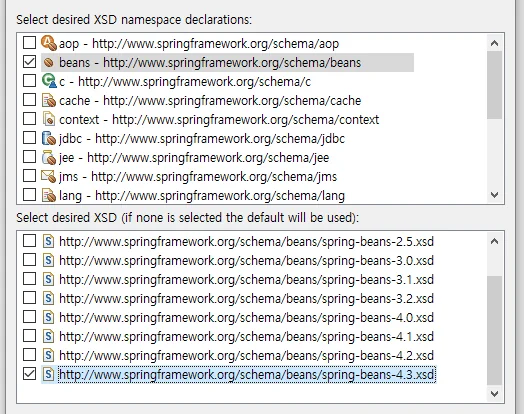Select the beans schema row text
The width and height of the screenshot is (524, 414).
coord(210,63)
